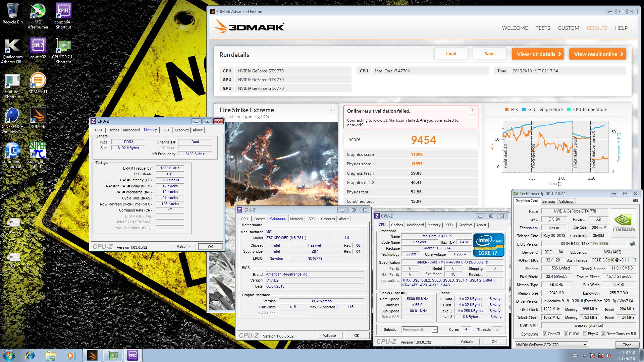Select the Qualcomm Atheros Killer desktop icon
644x362 pixels.
coord(13,51)
